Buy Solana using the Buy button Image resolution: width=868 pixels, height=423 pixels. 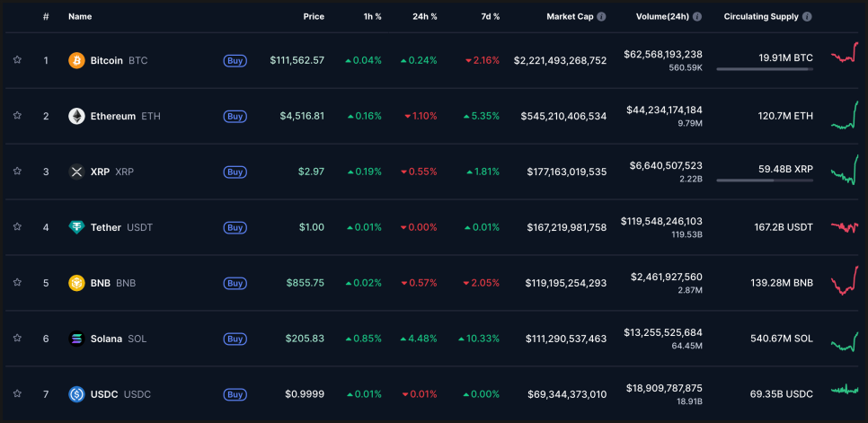235,339
